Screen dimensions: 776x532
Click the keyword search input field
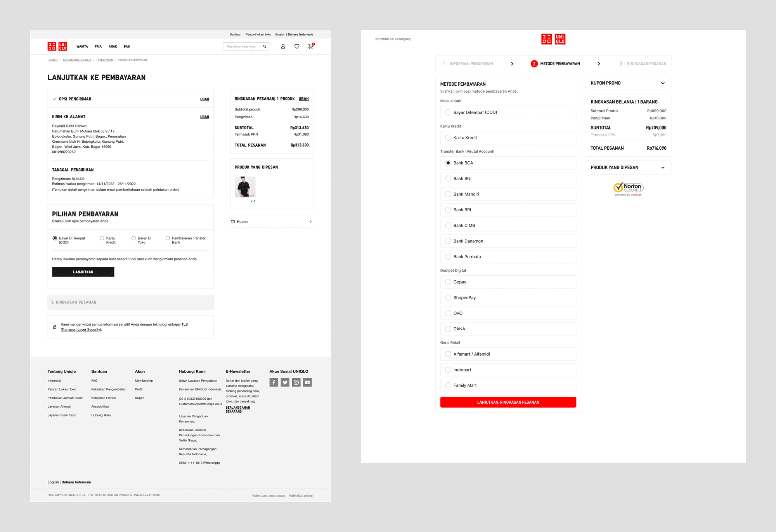242,47
